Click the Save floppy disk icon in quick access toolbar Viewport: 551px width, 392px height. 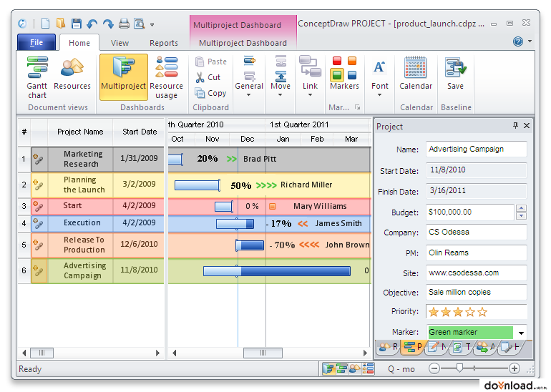pos(77,24)
